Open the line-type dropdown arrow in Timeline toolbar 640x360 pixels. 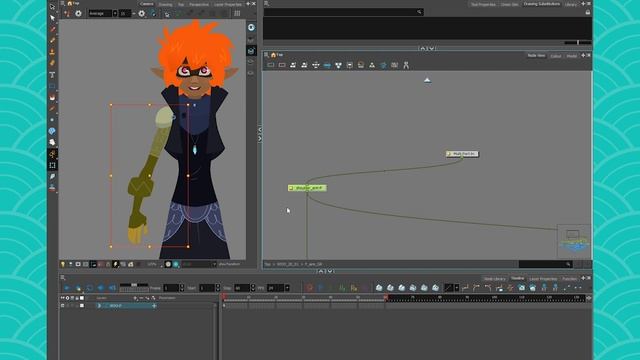tap(456, 288)
